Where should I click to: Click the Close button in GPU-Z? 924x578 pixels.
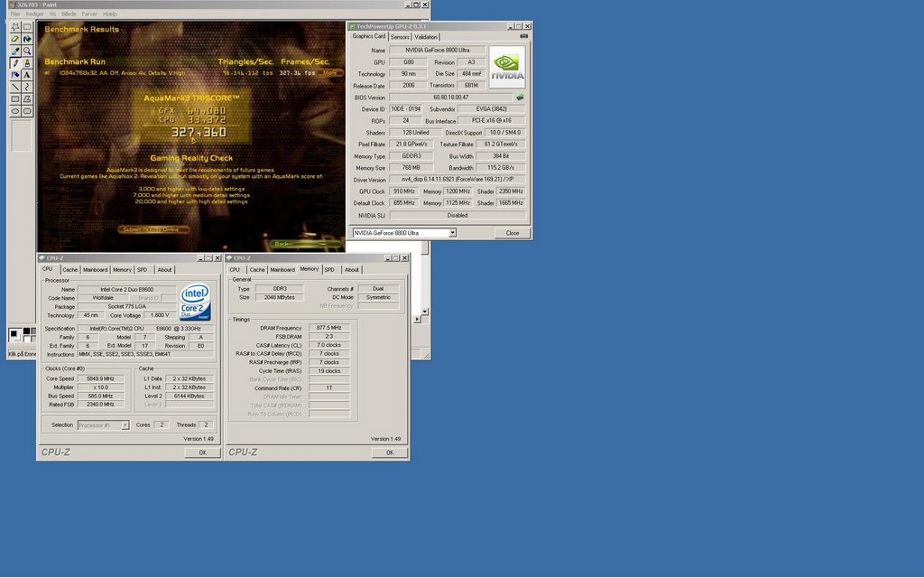click(x=513, y=233)
